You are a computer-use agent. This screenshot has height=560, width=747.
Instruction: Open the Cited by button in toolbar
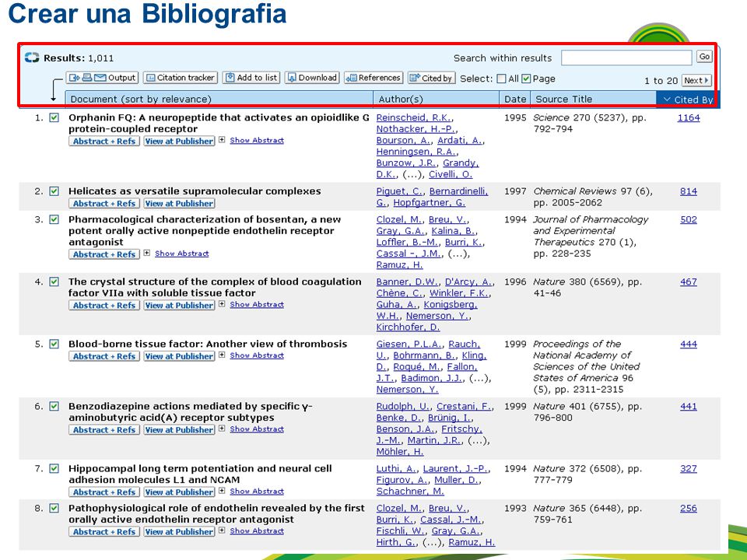431,78
